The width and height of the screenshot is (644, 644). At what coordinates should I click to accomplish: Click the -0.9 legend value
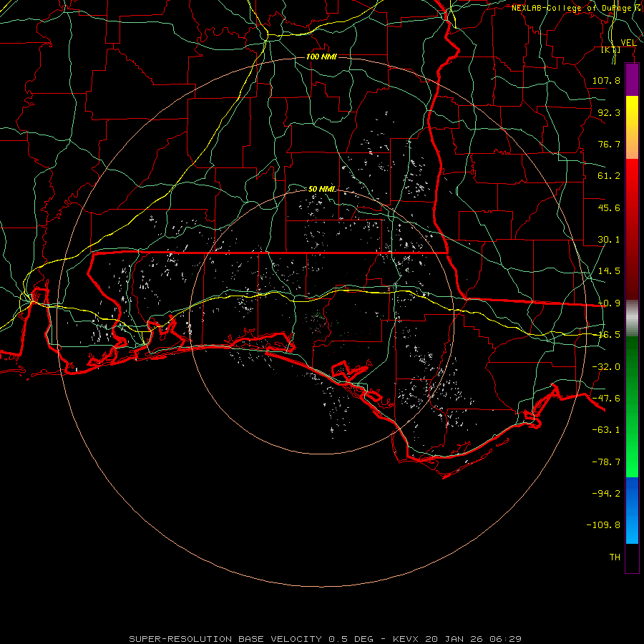tap(609, 303)
